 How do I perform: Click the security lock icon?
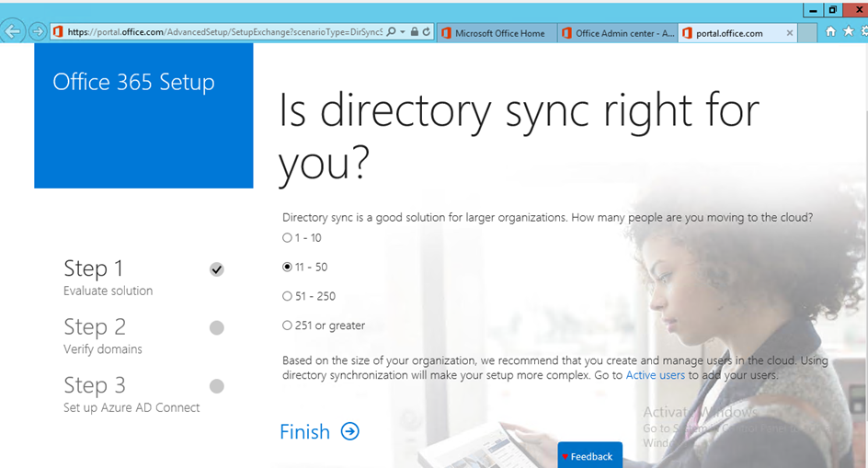click(414, 32)
